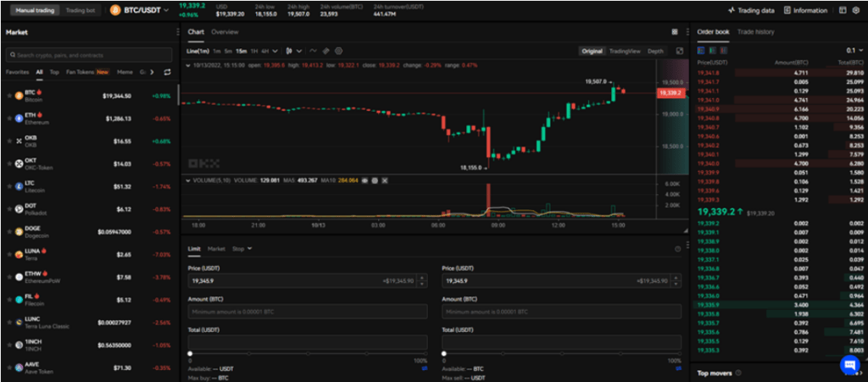Screen dimensions: 868x382
Task: Open Trading data link
Action: point(751,10)
